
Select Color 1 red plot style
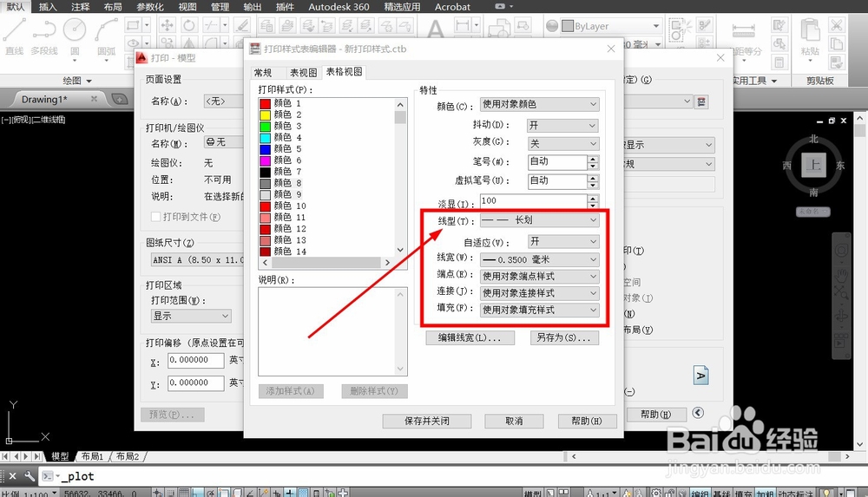[280, 103]
